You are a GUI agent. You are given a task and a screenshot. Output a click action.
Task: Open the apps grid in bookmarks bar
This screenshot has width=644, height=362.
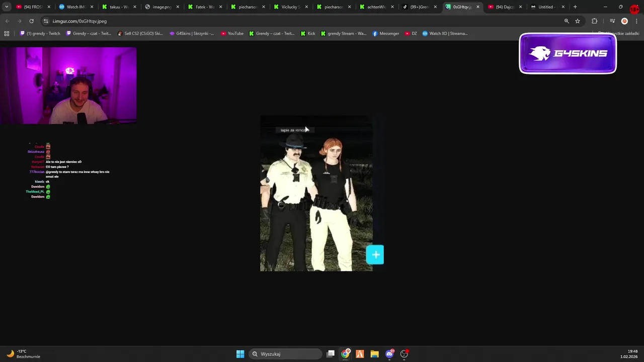pos(7,34)
